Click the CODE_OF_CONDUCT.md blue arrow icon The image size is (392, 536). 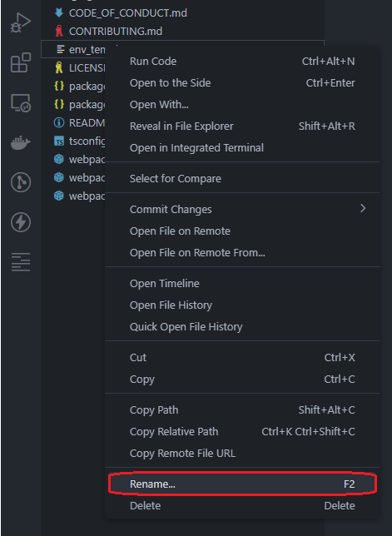tap(59, 12)
